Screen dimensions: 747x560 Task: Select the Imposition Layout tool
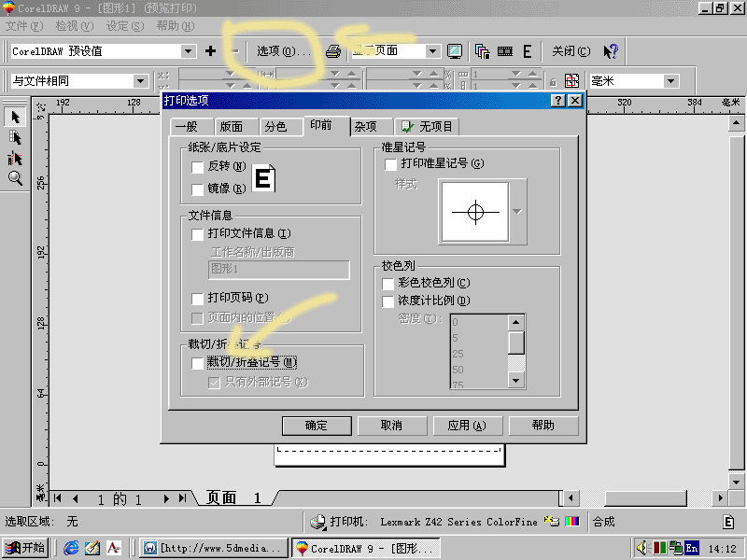click(x=15, y=138)
